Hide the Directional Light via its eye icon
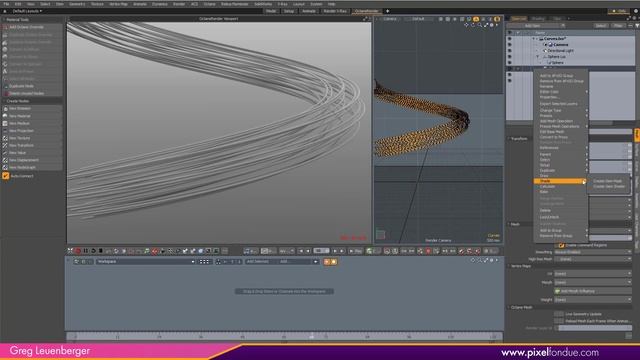640x360 pixels. [509, 51]
